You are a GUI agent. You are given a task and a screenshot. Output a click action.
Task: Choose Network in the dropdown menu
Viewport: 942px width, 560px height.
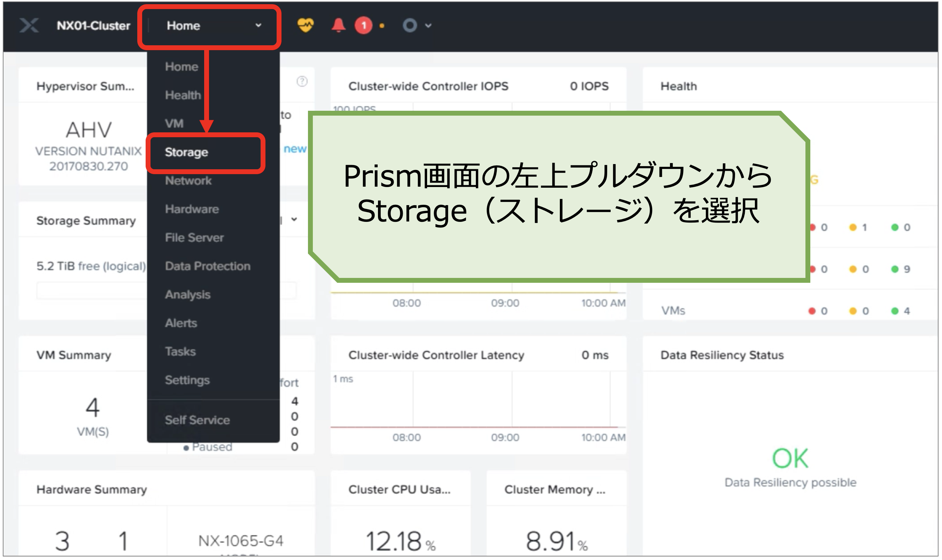pos(188,181)
